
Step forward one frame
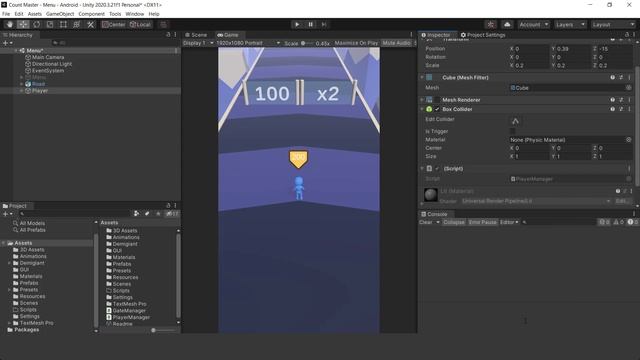click(324, 24)
